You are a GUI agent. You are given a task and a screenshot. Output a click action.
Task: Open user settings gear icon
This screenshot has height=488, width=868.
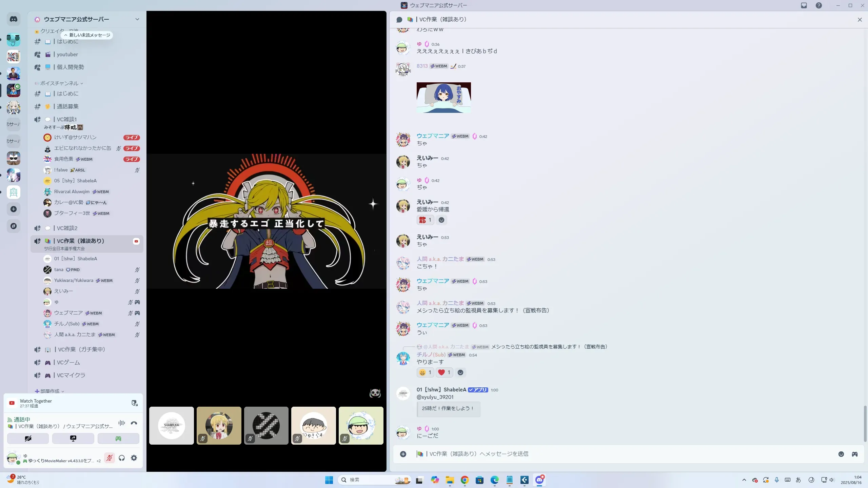tap(134, 458)
